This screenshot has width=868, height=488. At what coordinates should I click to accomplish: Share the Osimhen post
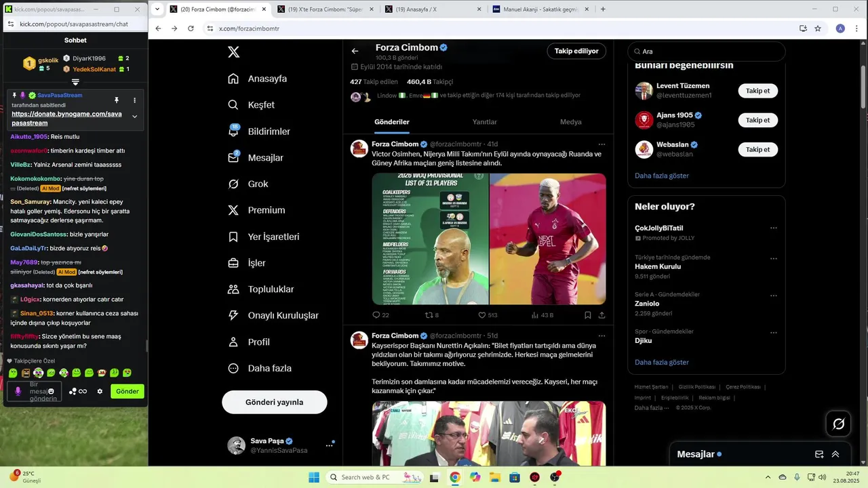click(x=601, y=315)
